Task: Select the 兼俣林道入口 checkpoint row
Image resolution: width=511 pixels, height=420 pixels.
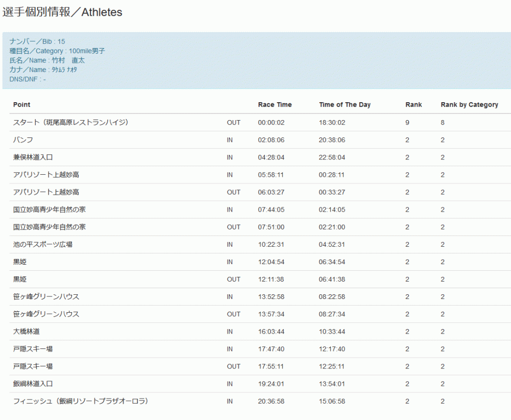Action: [x=33, y=157]
